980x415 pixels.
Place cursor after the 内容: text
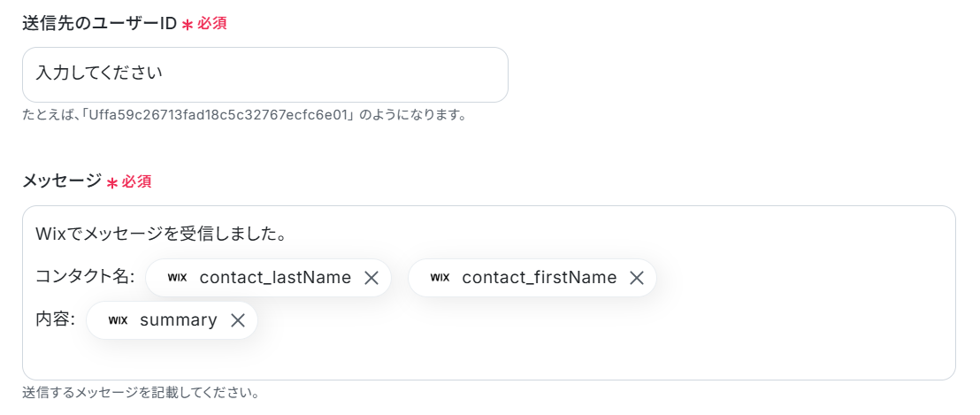click(x=76, y=320)
